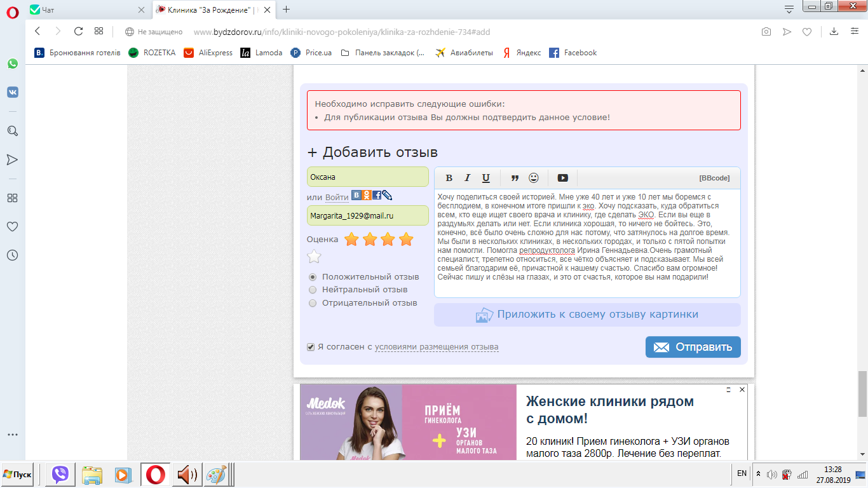The width and height of the screenshot is (868, 488).
Task: Select the Клиника "За Рождение" tab
Action: tap(214, 9)
